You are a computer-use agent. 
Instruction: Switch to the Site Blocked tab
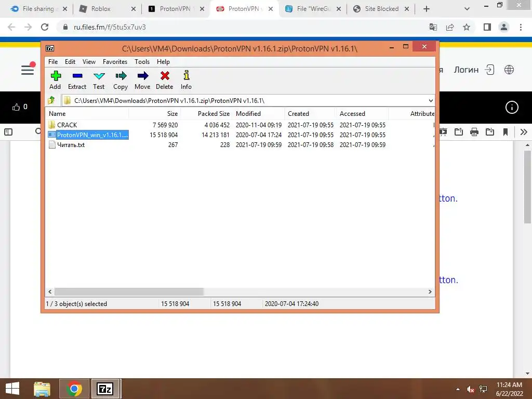coord(381,9)
